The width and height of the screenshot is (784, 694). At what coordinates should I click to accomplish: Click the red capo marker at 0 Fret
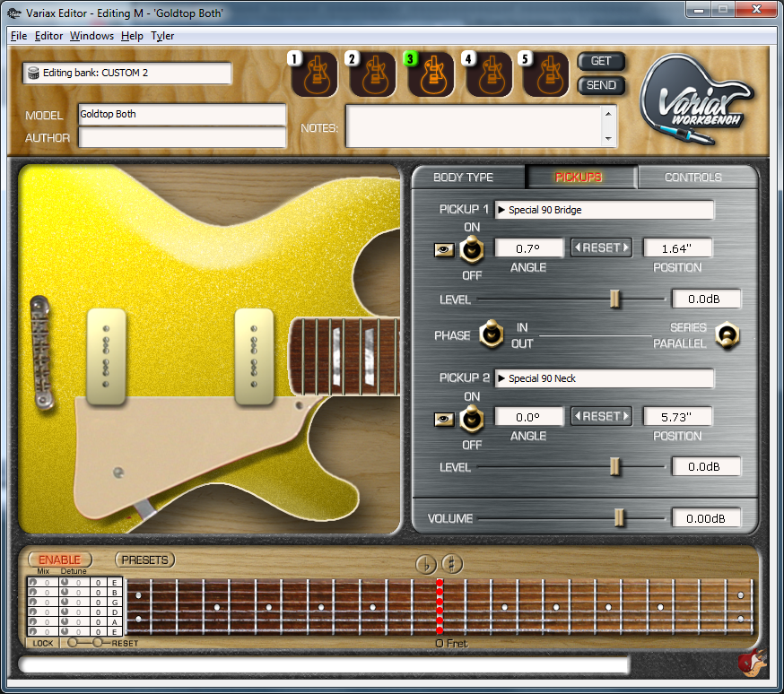439,607
